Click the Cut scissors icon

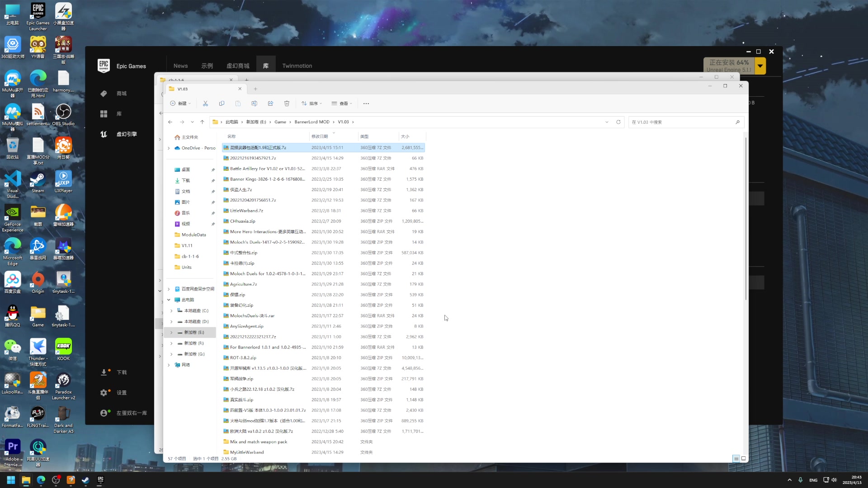pos(205,103)
